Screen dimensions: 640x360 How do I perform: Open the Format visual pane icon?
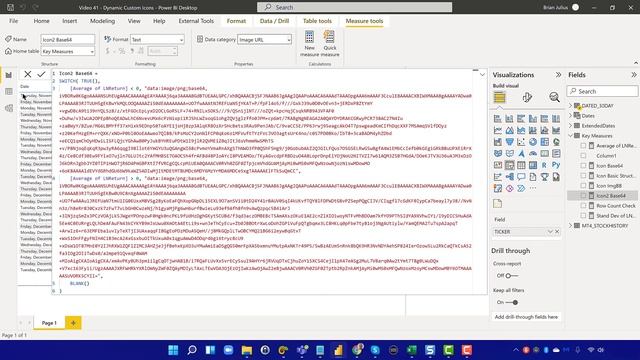(527, 97)
